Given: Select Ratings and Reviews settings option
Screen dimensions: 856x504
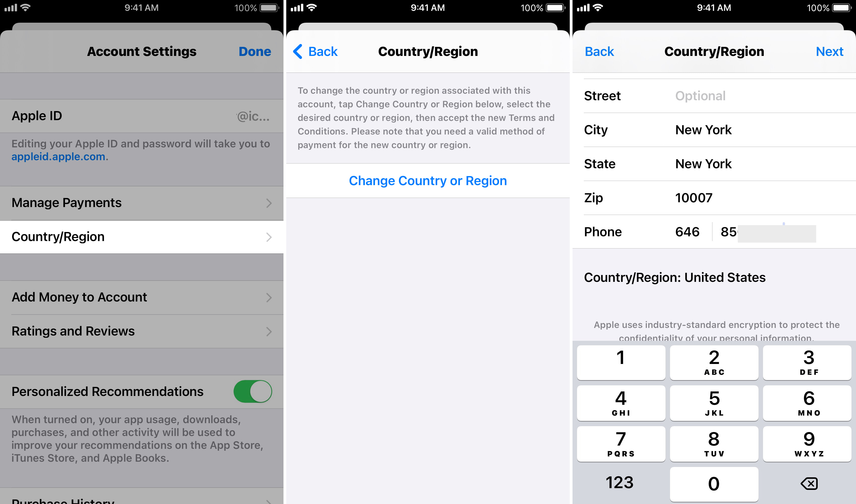Looking at the screenshot, I should (x=141, y=331).
